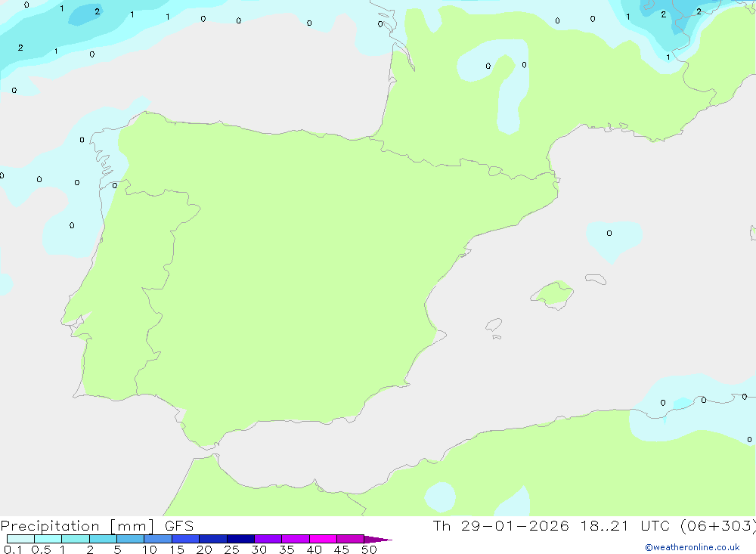756x554 pixels.
Task: Click the 30–35 mm purple legend swatch
Action: (268, 539)
